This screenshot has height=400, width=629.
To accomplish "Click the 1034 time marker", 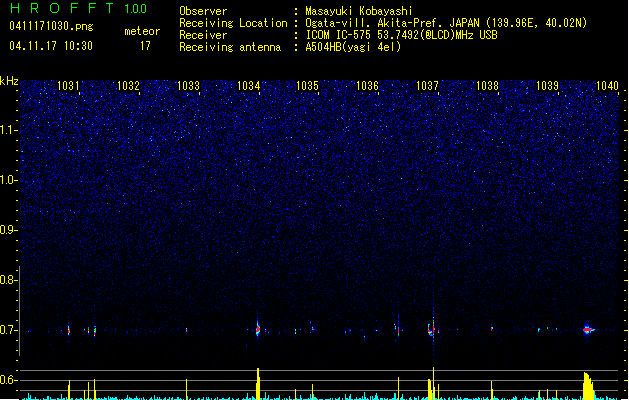I will coord(248,86).
